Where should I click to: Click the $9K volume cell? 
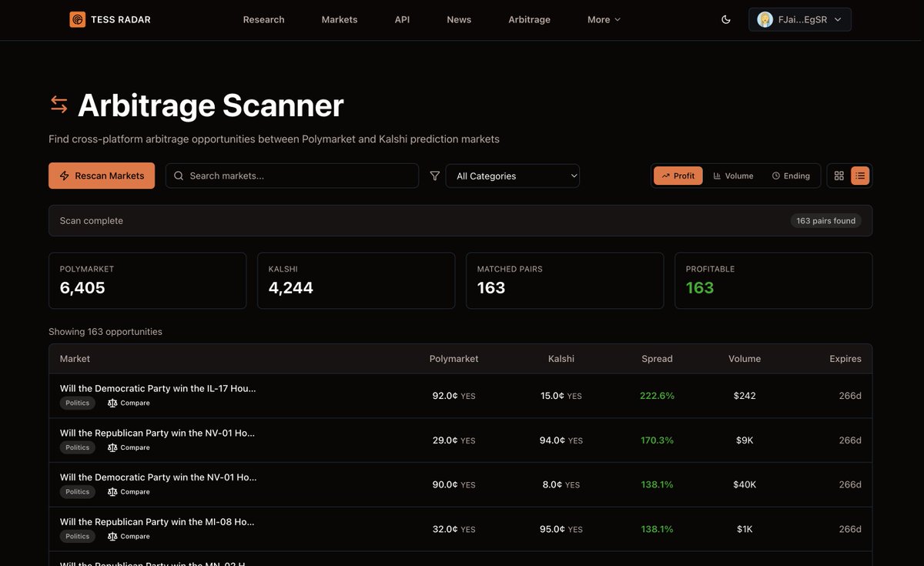pyautogui.click(x=745, y=440)
